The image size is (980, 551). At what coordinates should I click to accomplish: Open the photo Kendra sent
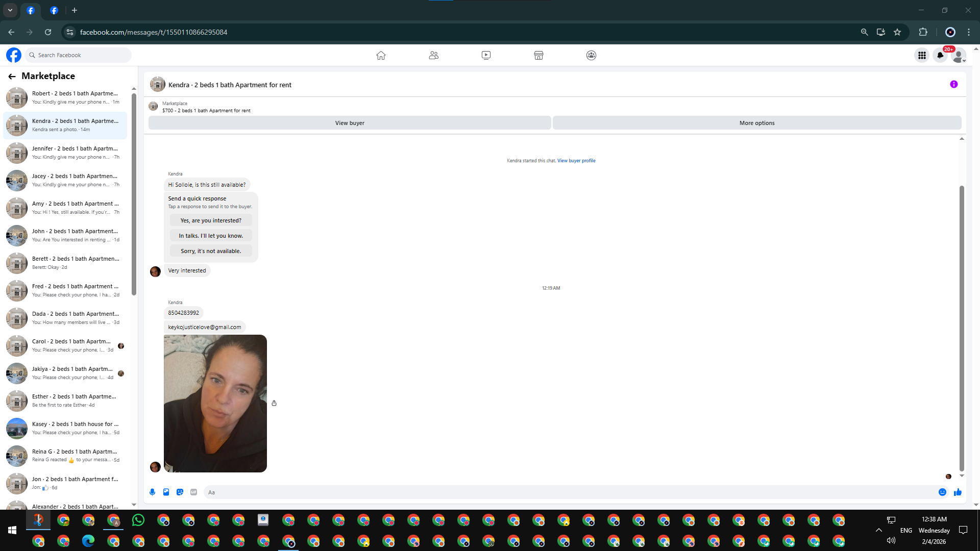pos(215,403)
